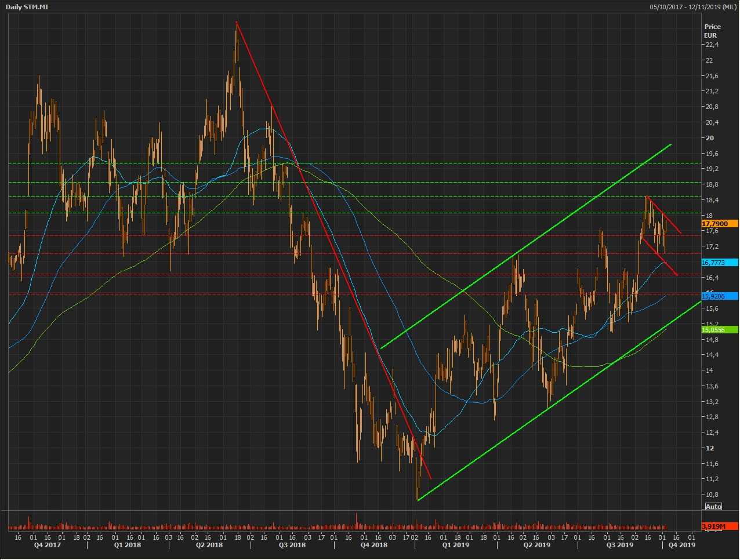Viewport: 740px width, 560px height.
Task: Click the date range 05/10/2017 - 12/11/2019 label
Action: pyautogui.click(x=692, y=7)
